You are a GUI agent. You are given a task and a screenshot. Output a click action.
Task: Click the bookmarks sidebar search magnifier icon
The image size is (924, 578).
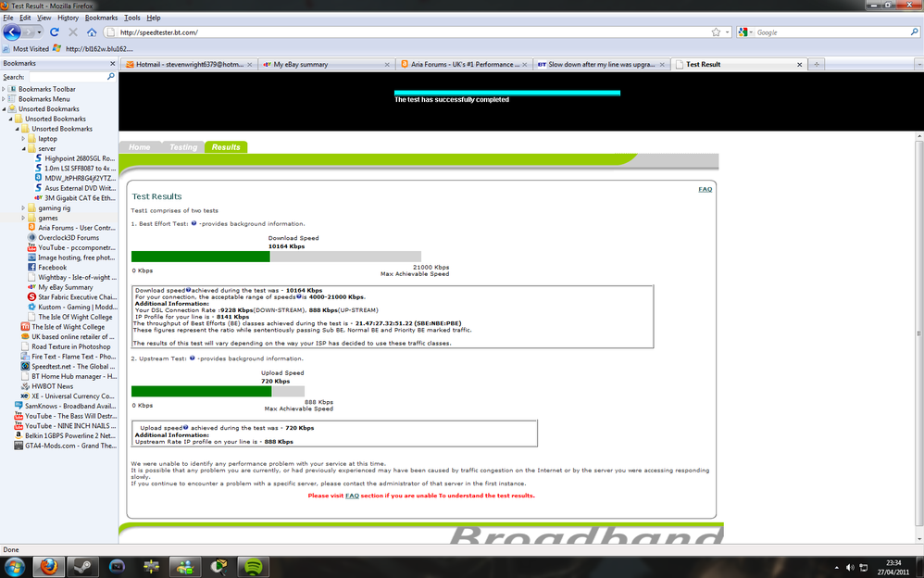tap(110, 77)
